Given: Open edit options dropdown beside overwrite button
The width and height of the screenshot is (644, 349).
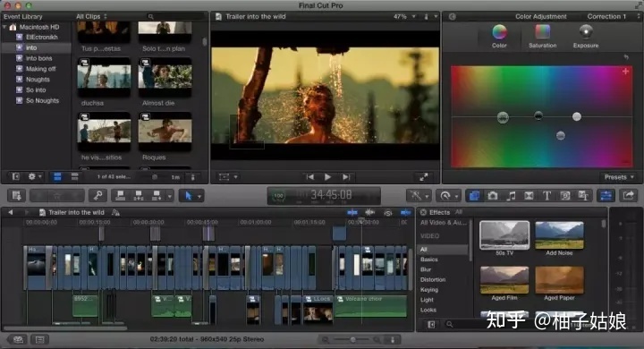Looking at the screenshot, I should [170, 196].
